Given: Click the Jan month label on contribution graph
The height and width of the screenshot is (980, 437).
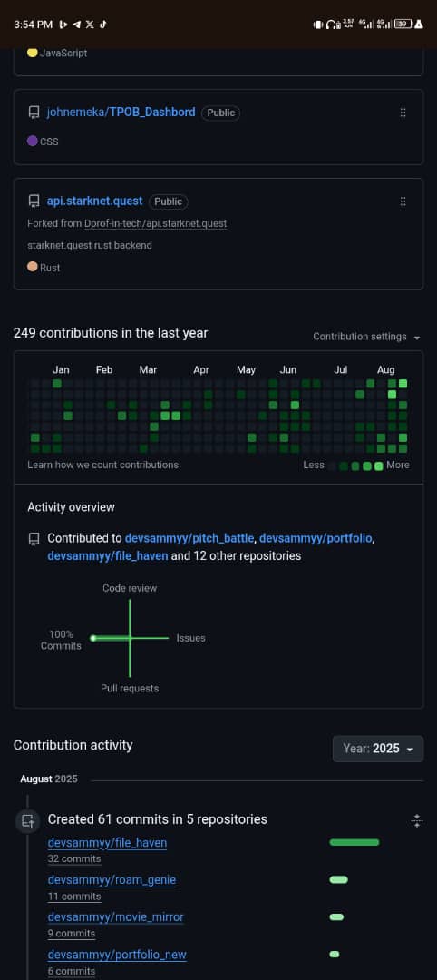Looking at the screenshot, I should point(61,369).
